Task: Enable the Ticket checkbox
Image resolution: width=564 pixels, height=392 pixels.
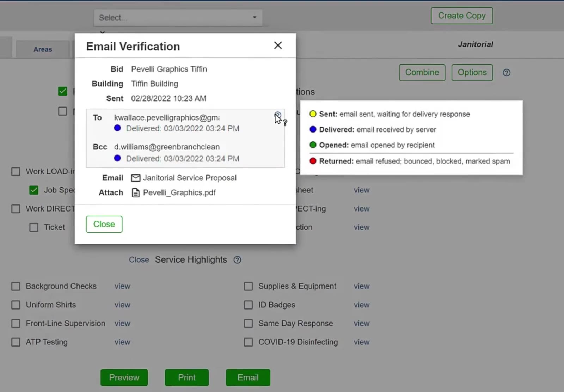Action: tap(34, 227)
